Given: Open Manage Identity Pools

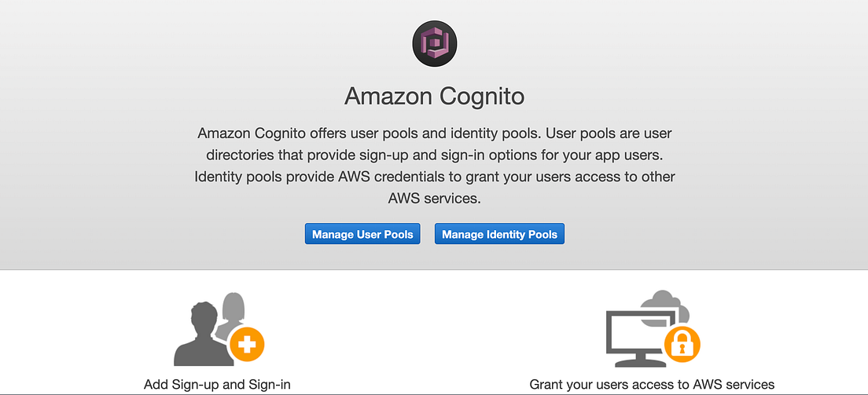Looking at the screenshot, I should pos(499,234).
